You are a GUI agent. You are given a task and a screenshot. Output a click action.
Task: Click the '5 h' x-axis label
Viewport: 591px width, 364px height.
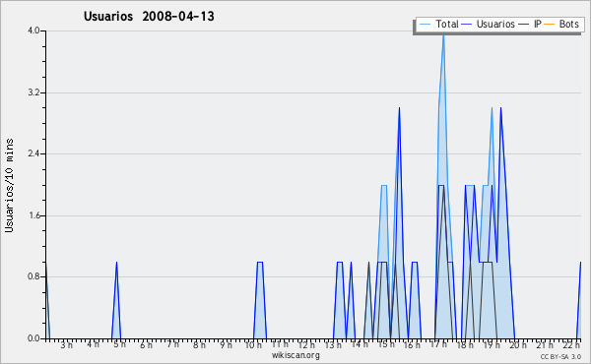tap(120, 344)
